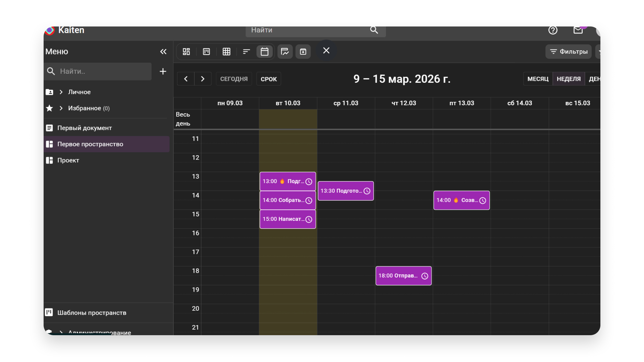Image resolution: width=644 pixels, height=362 pixels.
Task: Open the purple 18:00 Отправ... event card
Action: (x=399, y=276)
